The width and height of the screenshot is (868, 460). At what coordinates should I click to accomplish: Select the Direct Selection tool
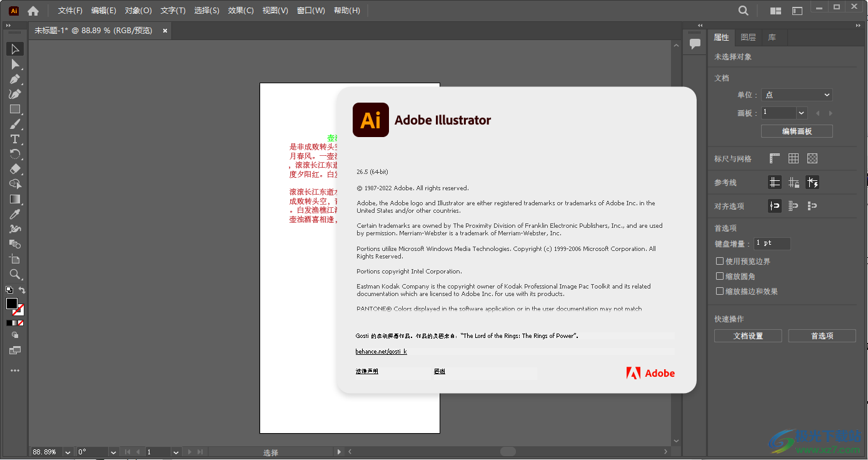(15, 64)
